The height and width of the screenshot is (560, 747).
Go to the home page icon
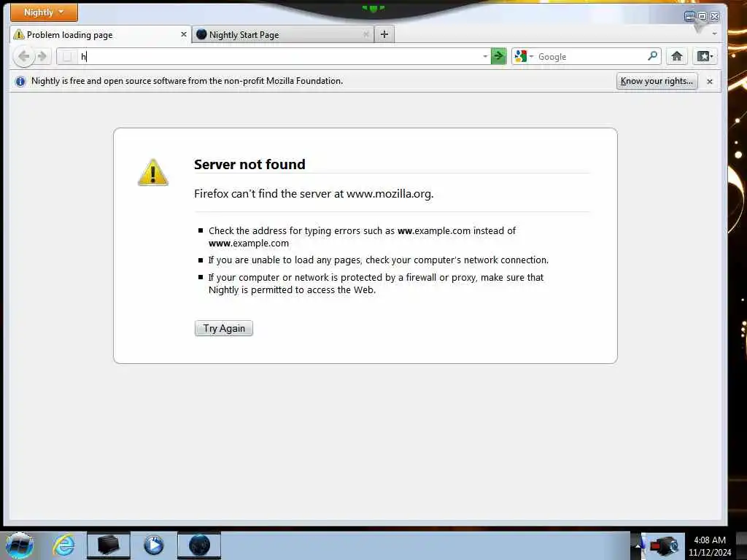click(676, 56)
